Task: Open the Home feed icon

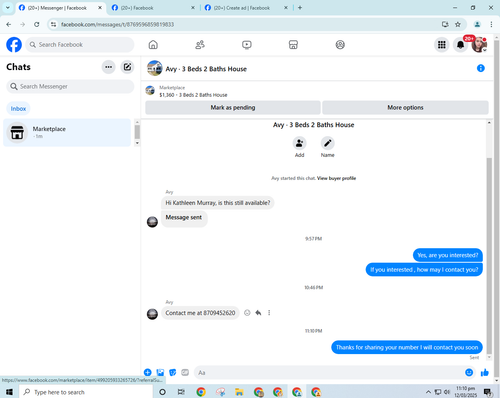Action: (x=153, y=45)
